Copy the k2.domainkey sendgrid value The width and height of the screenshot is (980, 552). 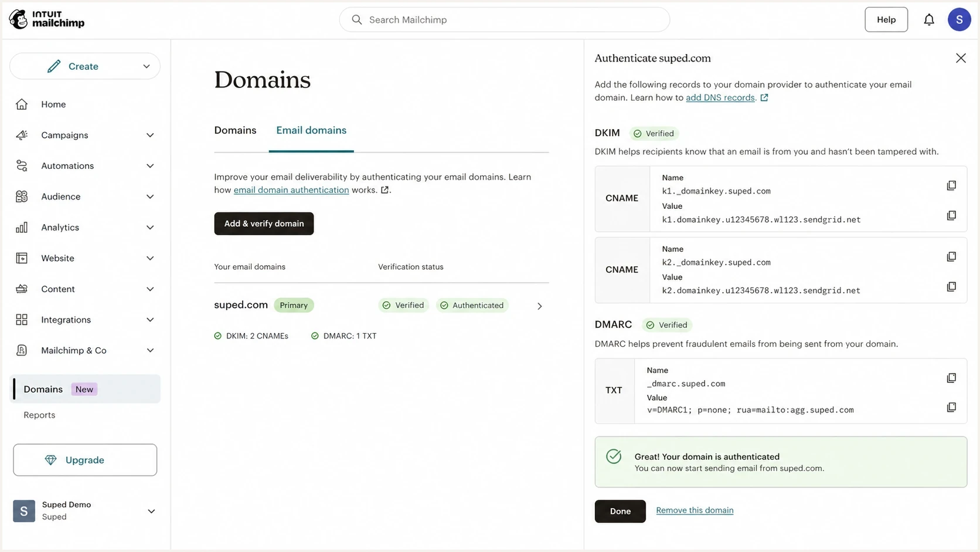pos(951,286)
